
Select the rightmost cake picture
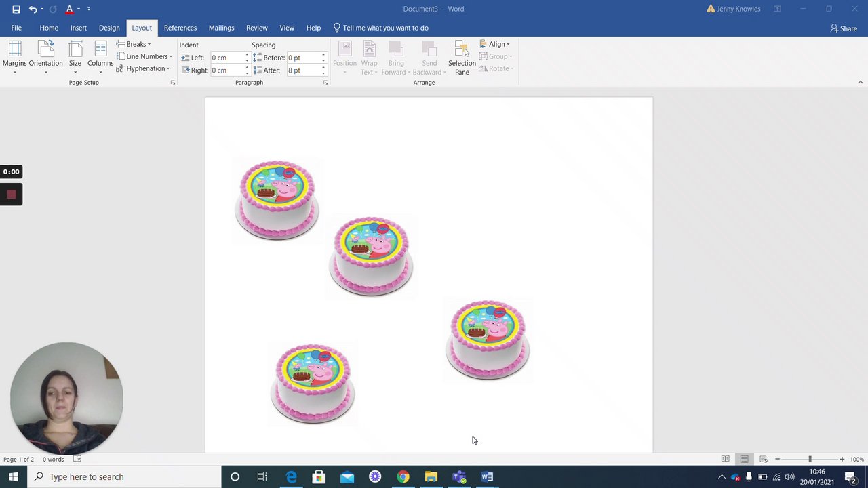pos(488,340)
